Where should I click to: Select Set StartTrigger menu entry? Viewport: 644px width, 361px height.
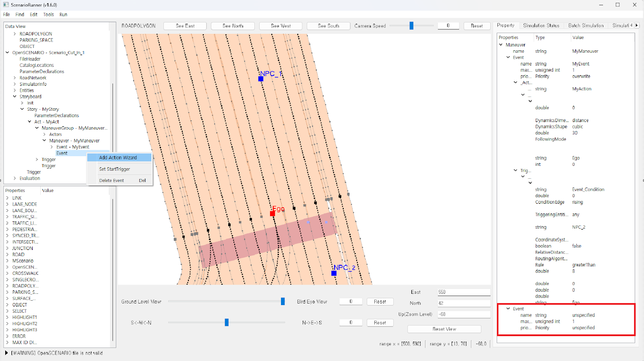pos(115,169)
